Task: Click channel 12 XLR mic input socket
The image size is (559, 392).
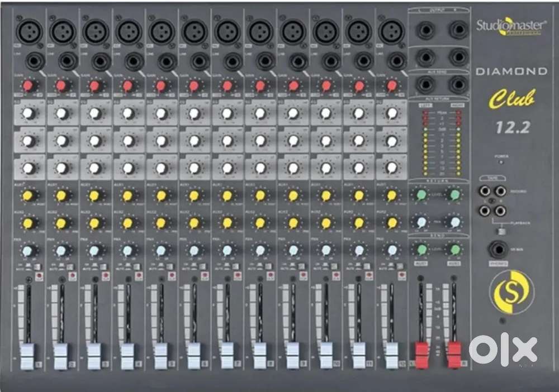Action: coord(392,31)
